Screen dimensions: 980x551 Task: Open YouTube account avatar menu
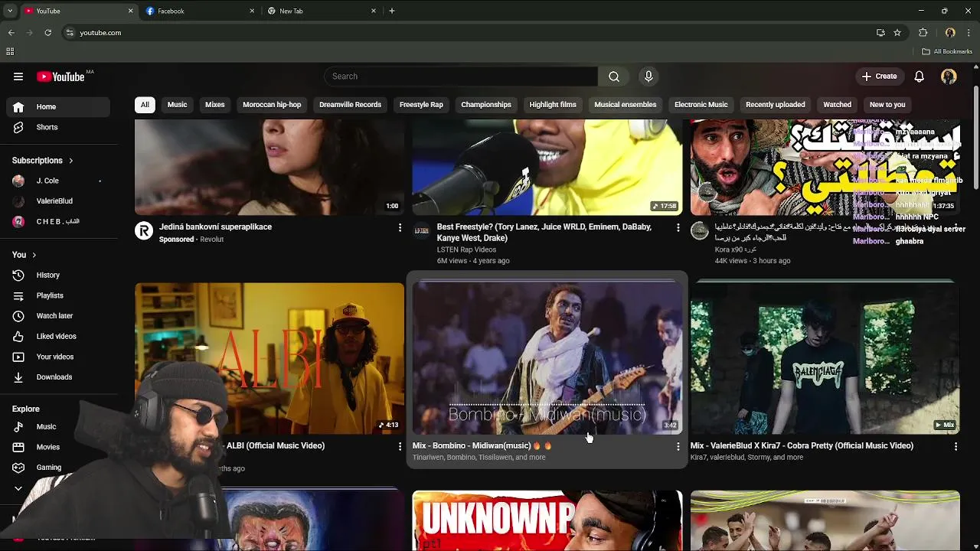[x=949, y=77]
